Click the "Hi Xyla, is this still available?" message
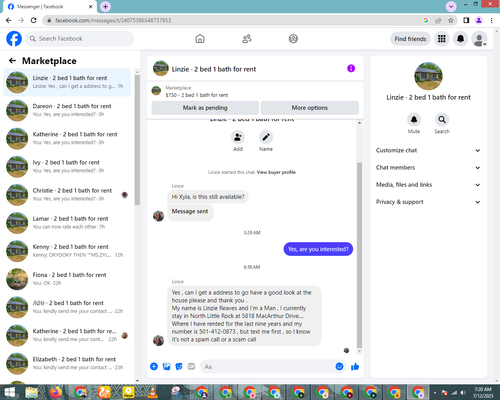 208,197
